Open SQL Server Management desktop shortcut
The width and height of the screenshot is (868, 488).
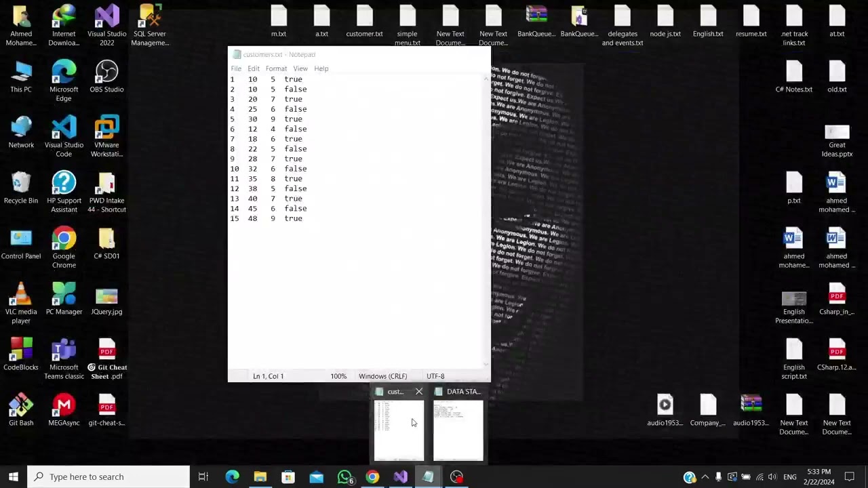(150, 26)
